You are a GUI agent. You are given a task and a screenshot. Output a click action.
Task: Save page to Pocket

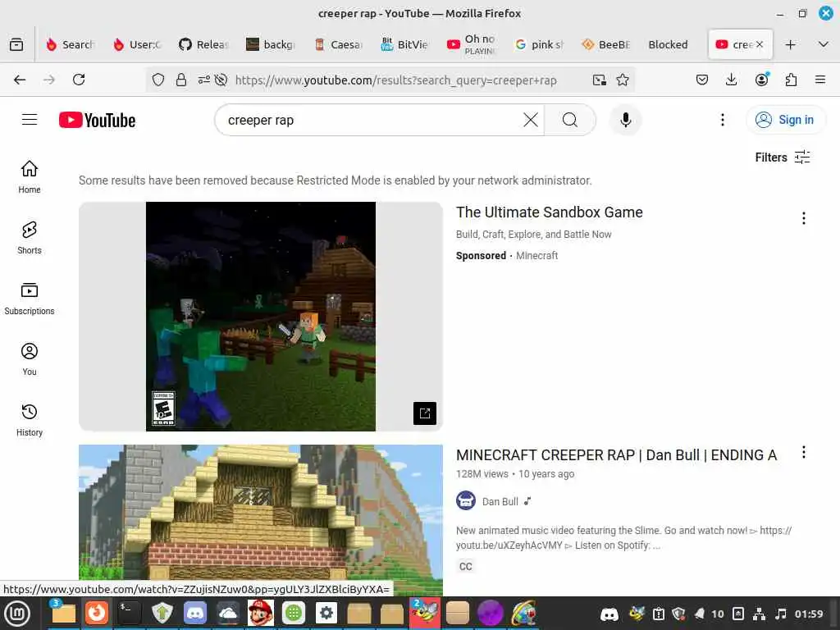click(x=702, y=80)
